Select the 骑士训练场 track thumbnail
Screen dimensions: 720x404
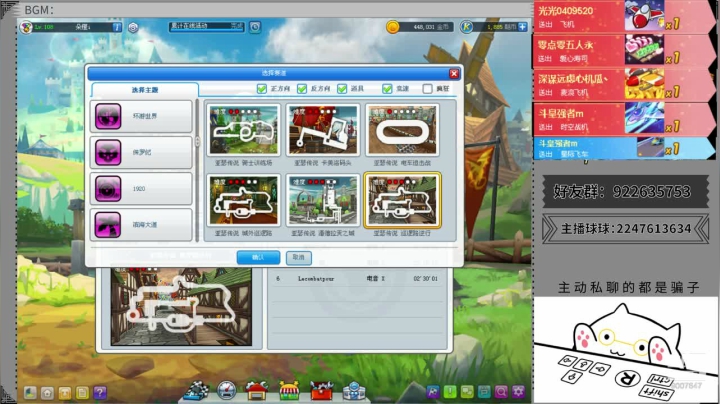243,130
